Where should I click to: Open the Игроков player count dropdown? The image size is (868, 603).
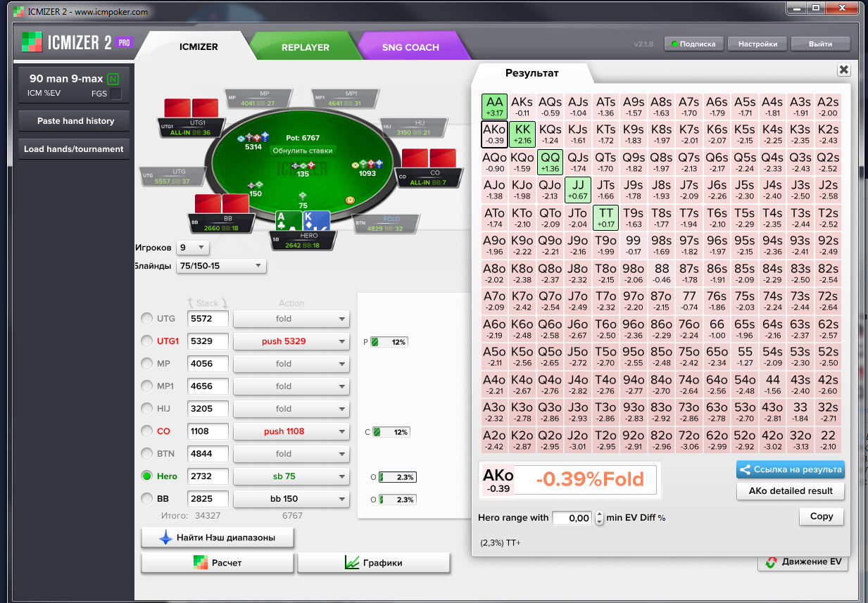click(x=192, y=248)
